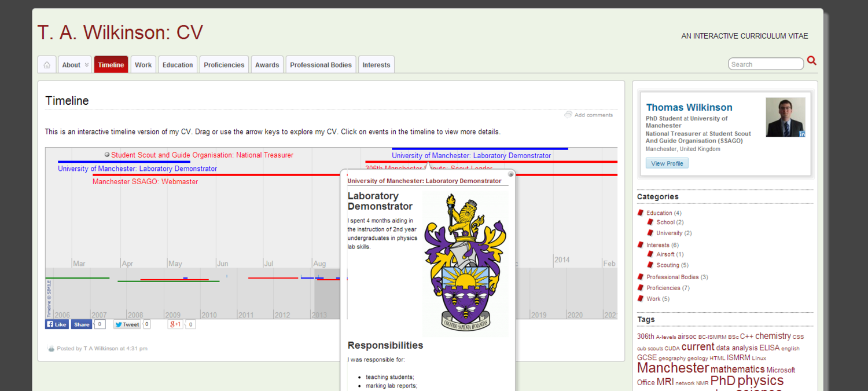The width and height of the screenshot is (868, 391).
Task: Click the current tag
Action: point(698,346)
